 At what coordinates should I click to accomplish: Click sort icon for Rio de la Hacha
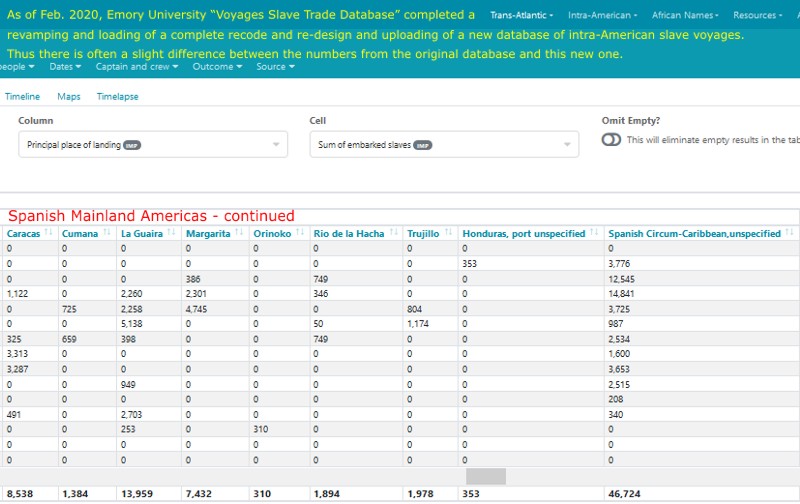(393, 233)
